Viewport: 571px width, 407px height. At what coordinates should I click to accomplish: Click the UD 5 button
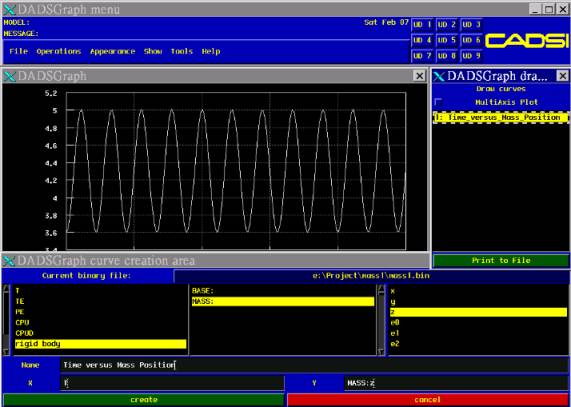pos(447,40)
